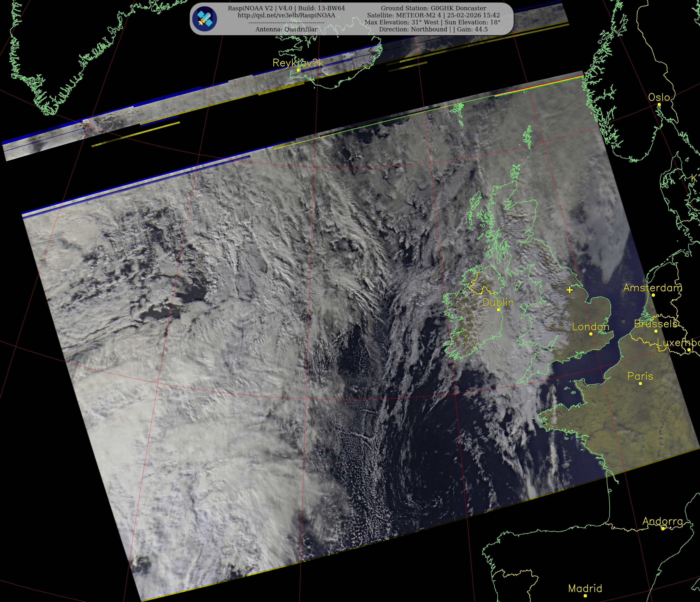The image size is (700, 602).
Task: Click the Antenna: Quadrifilar text
Action: coord(286,29)
